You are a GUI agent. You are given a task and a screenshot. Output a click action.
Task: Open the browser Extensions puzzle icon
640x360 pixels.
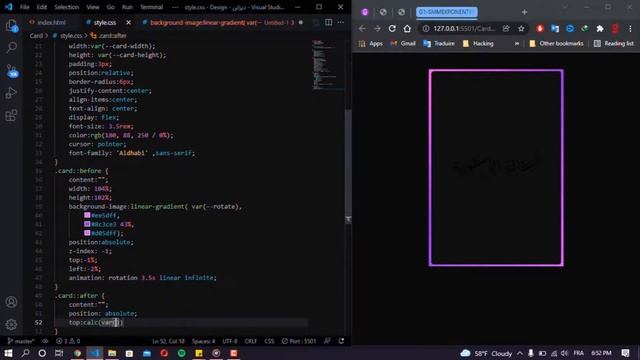click(600, 29)
